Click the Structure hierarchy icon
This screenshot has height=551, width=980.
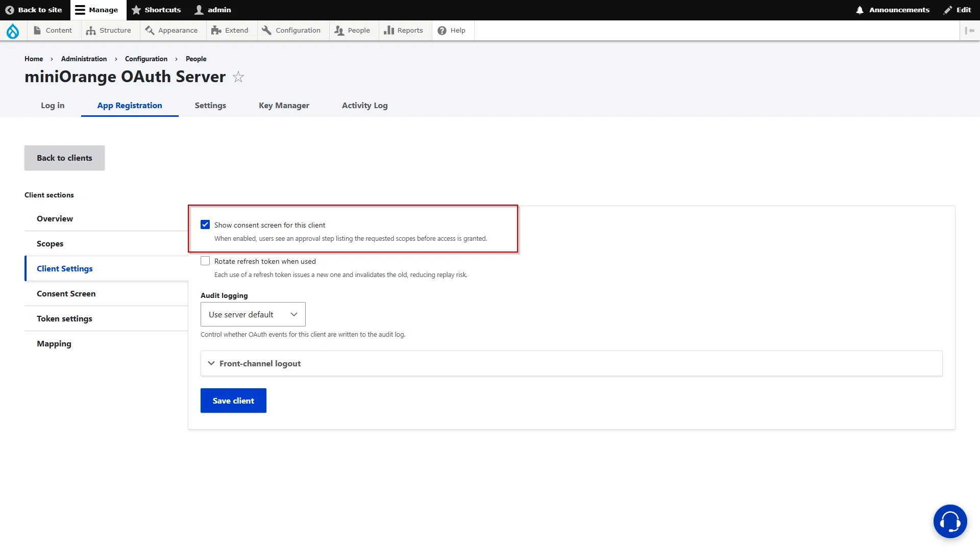[91, 31]
